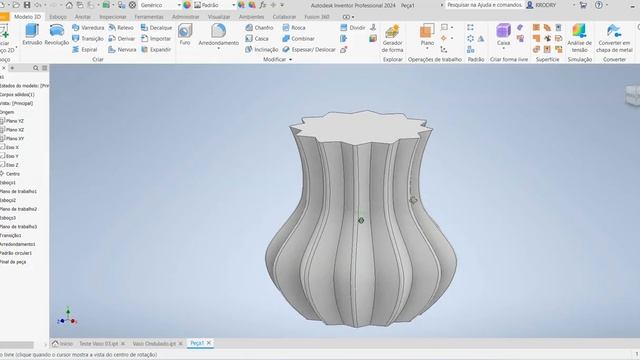Expand the Modificar panel dropdown
This screenshot has width=640, height=360.
click(x=291, y=60)
